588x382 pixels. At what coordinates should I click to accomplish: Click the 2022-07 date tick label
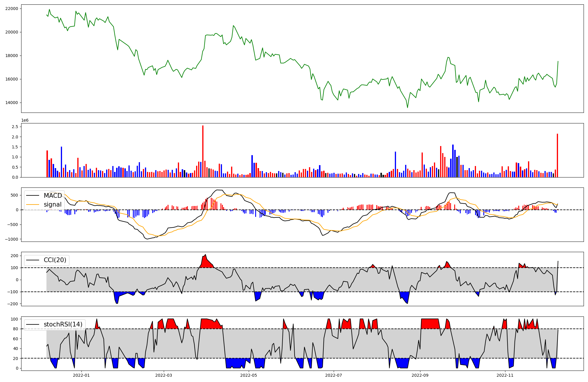click(334, 375)
